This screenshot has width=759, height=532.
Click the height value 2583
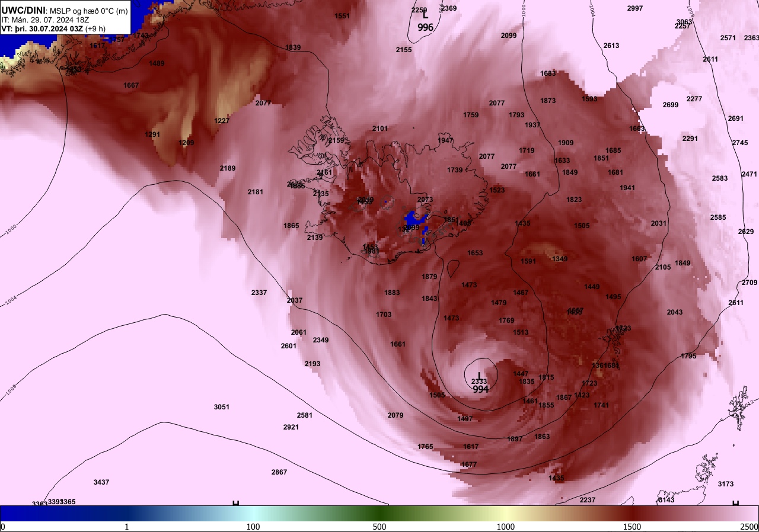click(720, 178)
